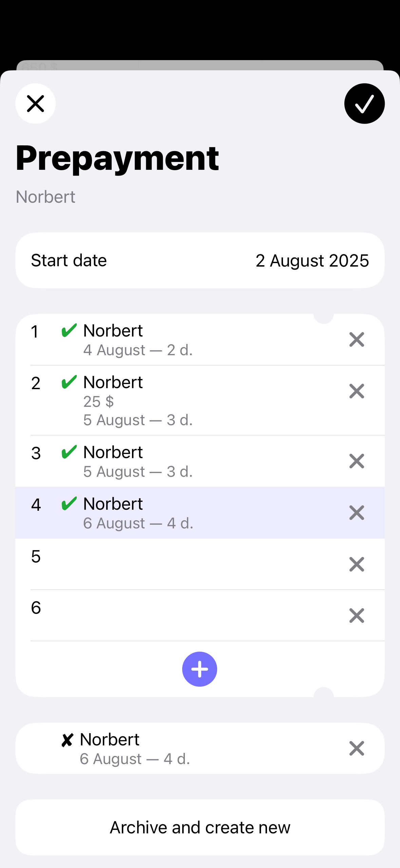The height and width of the screenshot is (868, 400).
Task: Remove empty slot number 6
Action: 357,616
